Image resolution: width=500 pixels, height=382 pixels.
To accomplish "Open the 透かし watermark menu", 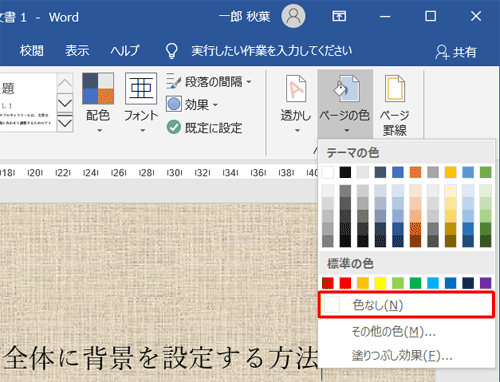I will click(x=296, y=104).
